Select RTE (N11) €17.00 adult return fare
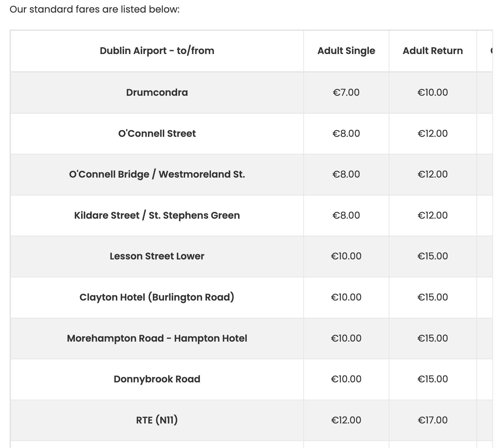 [x=432, y=420]
